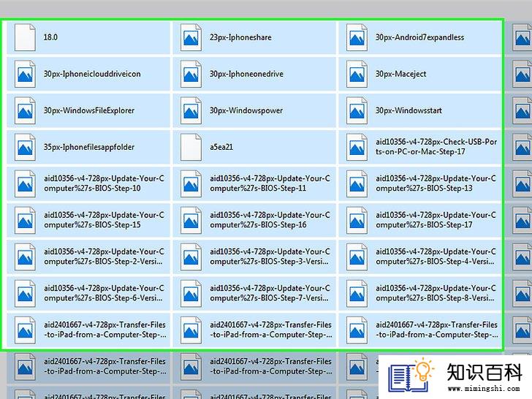532x399 pixels.
Task: Click the BIOS-Step-11 image file icon
Action: coord(191,183)
